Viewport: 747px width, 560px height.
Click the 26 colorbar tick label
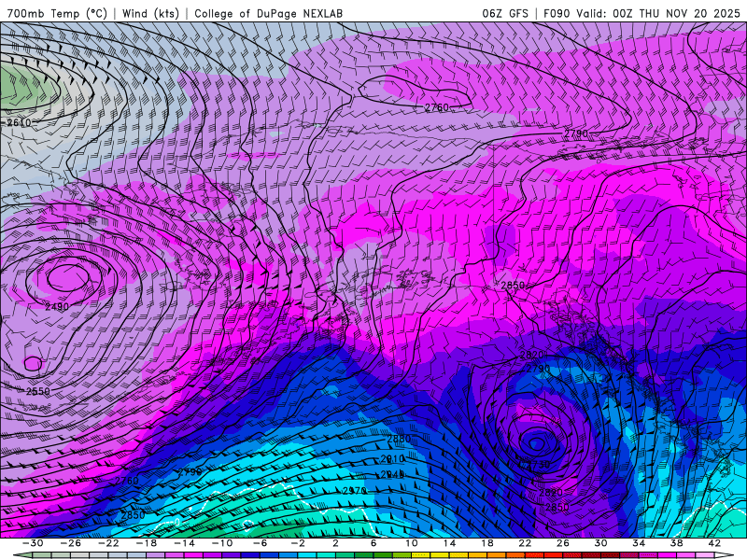point(563,543)
